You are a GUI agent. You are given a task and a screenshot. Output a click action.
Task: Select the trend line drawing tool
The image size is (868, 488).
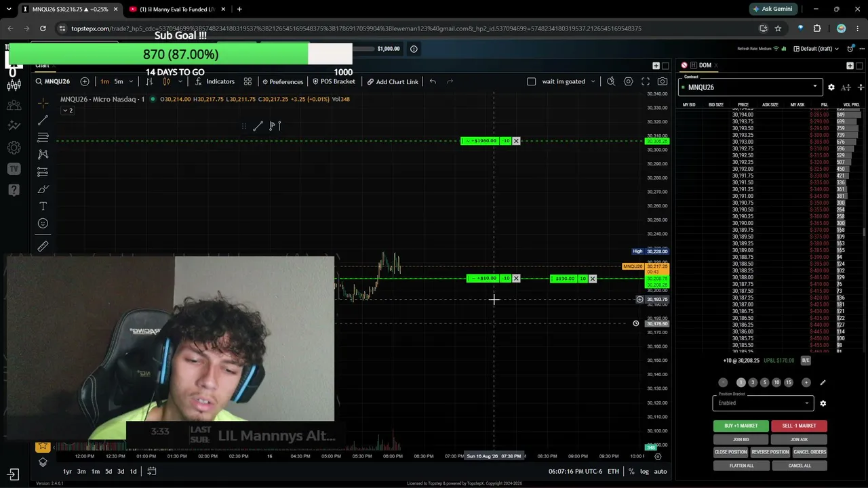point(43,120)
